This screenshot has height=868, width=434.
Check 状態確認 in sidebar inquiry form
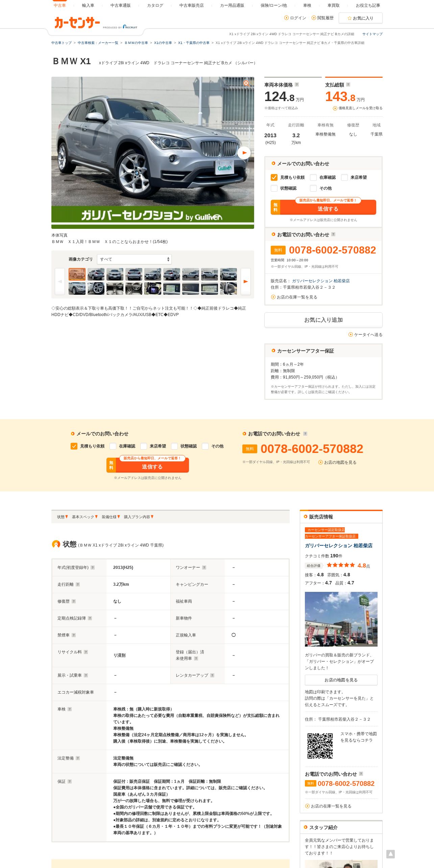pos(274,188)
